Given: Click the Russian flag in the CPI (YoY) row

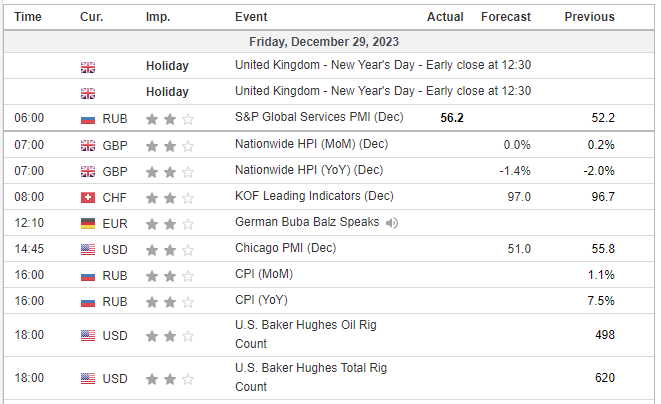Looking at the screenshot, I should [88, 301].
